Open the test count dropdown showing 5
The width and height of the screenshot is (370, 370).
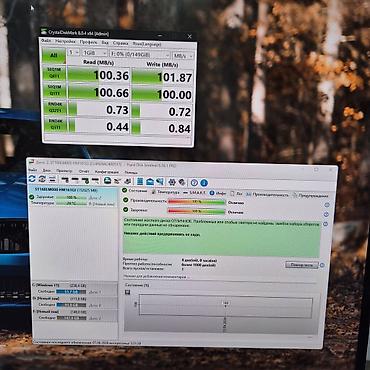(x=73, y=53)
